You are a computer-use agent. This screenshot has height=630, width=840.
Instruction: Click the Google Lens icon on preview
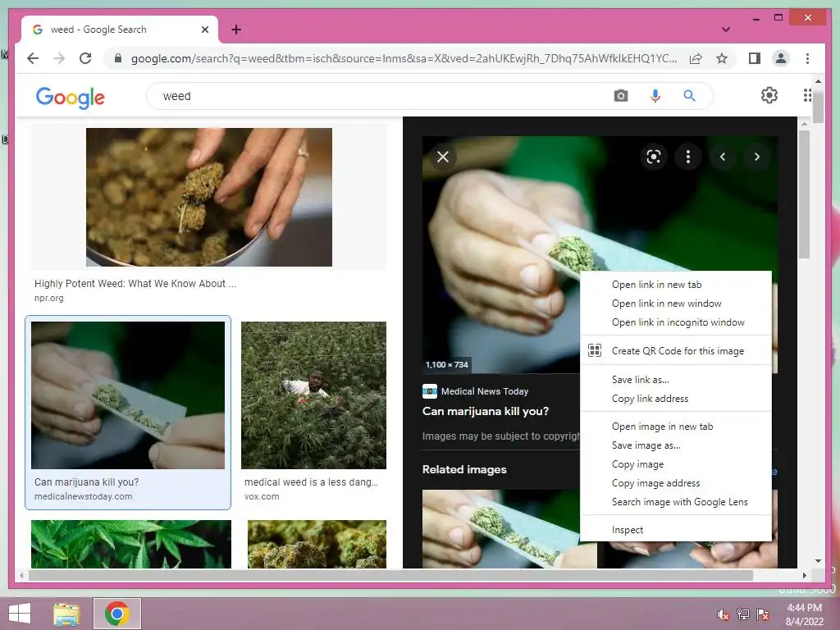click(654, 157)
